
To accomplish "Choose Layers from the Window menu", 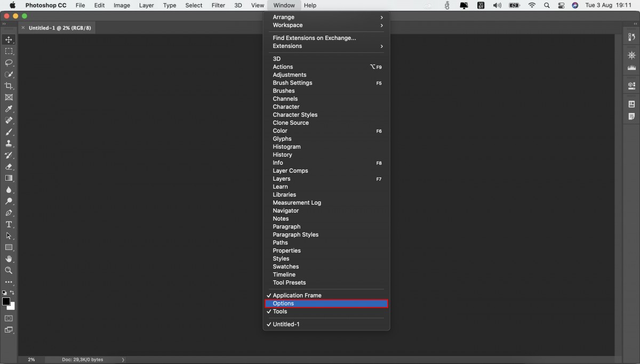I will (326, 179).
